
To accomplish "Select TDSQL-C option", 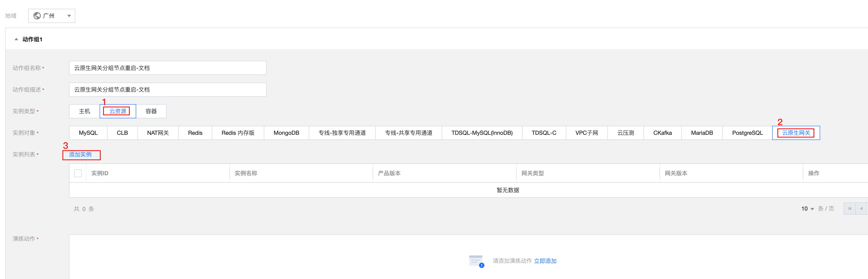I will pos(544,133).
